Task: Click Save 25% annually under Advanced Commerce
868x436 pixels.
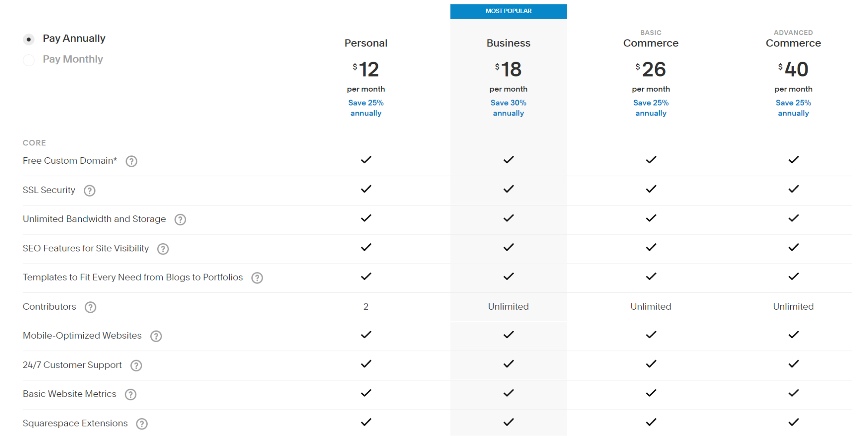Action: point(793,108)
